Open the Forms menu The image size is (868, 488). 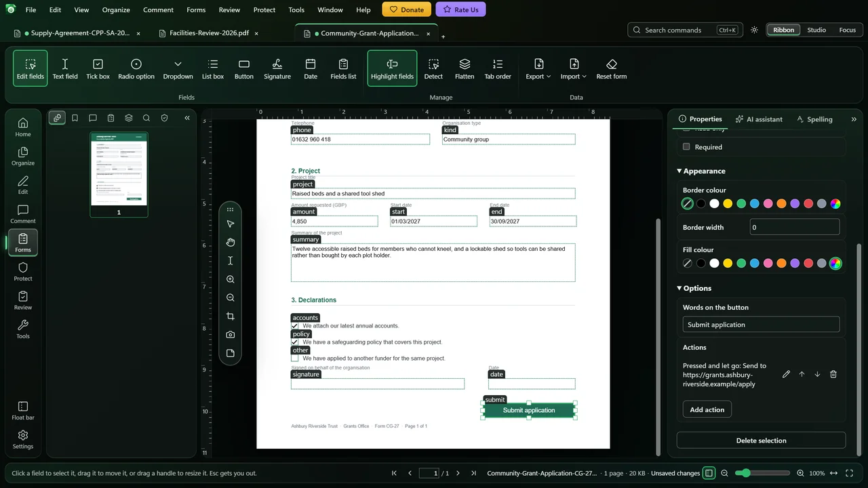196,10
